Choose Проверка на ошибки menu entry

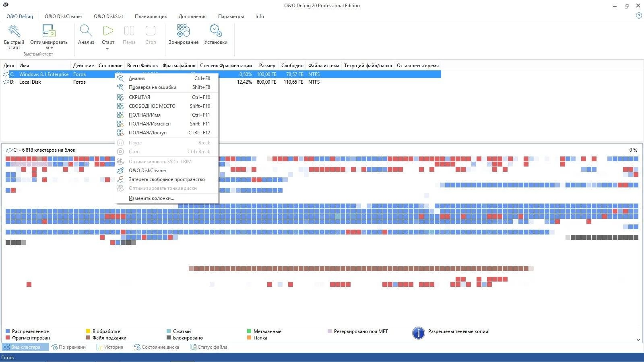click(167, 87)
